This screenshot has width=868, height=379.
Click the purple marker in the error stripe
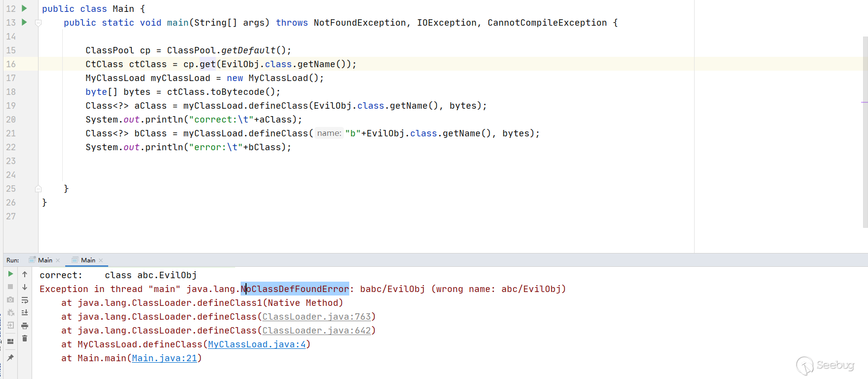(865, 102)
